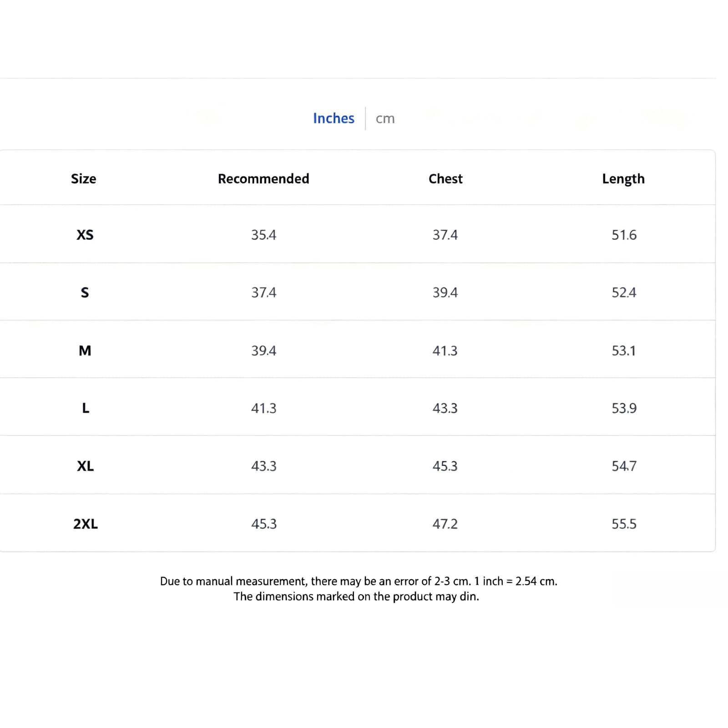Select the XL size row label
The height and width of the screenshot is (728, 728).
pos(86,466)
